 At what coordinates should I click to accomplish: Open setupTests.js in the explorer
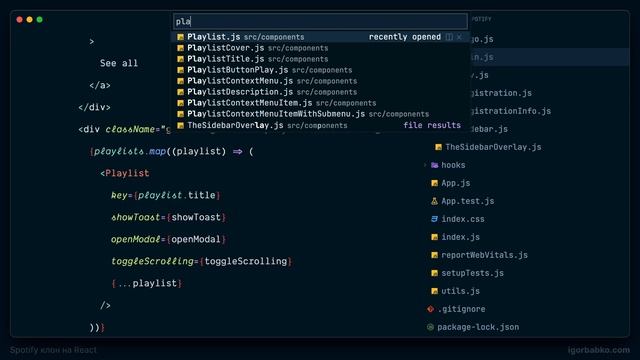472,273
